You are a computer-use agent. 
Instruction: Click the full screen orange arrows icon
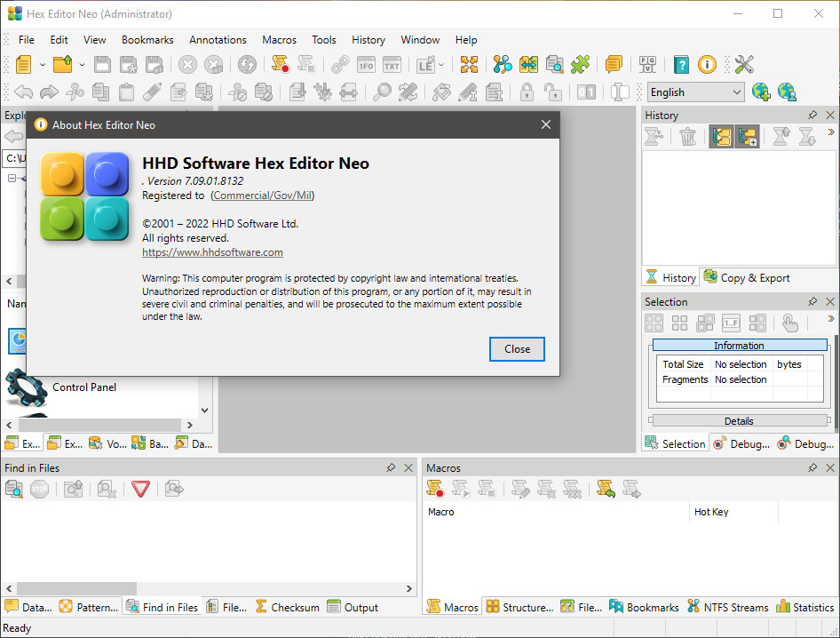click(x=469, y=65)
